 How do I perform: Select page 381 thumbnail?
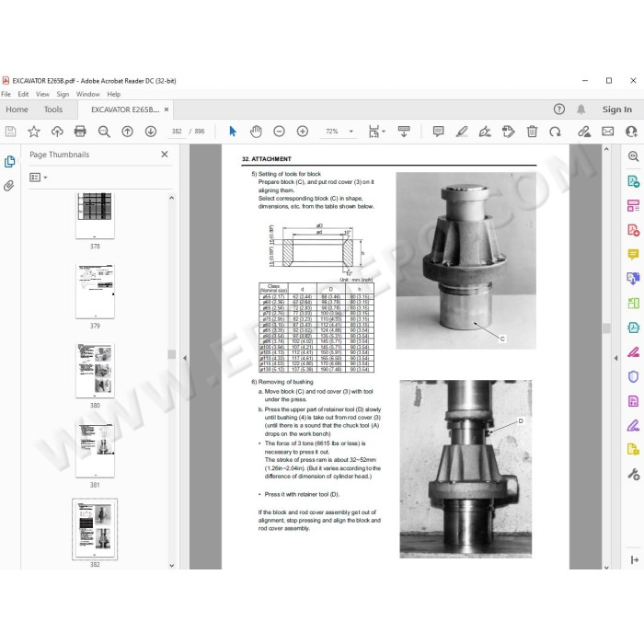click(x=95, y=450)
